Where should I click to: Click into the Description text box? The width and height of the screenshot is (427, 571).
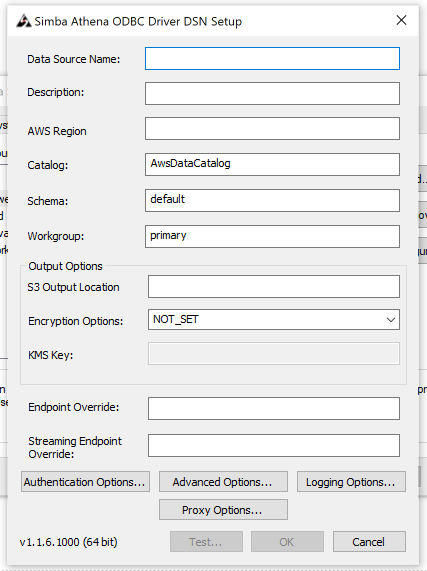[x=272, y=94]
